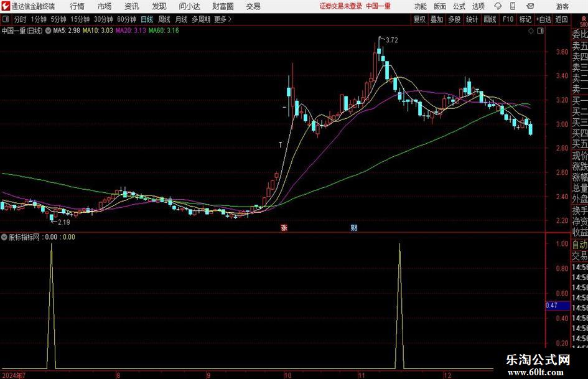The image size is (588, 379).
Task: Switch to the 15分钟 period tab
Action: click(x=80, y=19)
